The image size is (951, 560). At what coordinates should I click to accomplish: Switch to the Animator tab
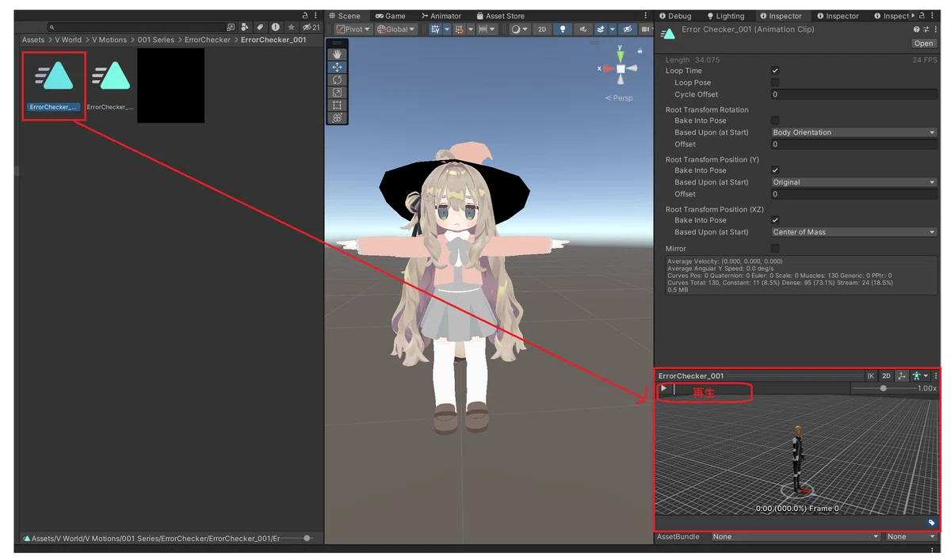coord(441,16)
